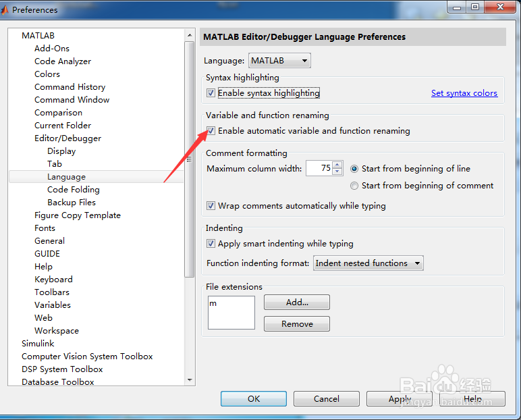Click the Remove extension button
Screen dimensions: 521x420
[x=297, y=323]
